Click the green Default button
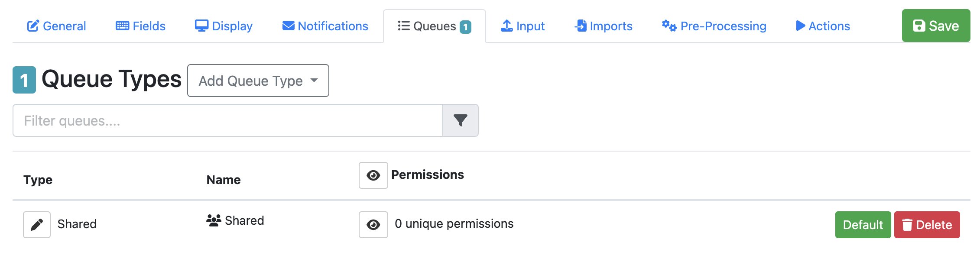 click(x=863, y=225)
